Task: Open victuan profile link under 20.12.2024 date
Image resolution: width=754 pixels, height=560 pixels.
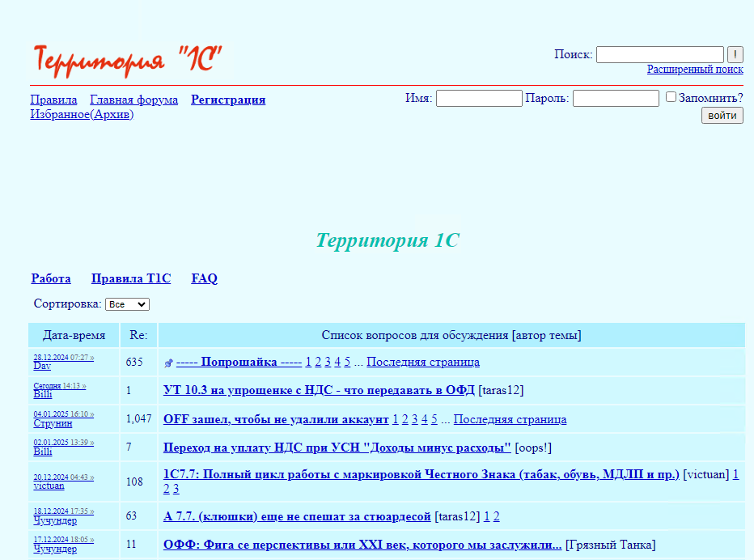Action: click(49, 486)
